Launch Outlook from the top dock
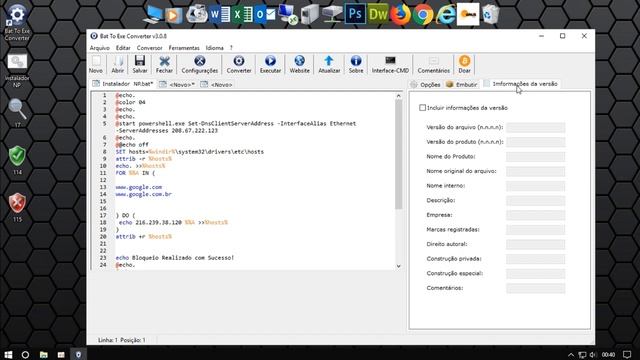 pos(265,14)
